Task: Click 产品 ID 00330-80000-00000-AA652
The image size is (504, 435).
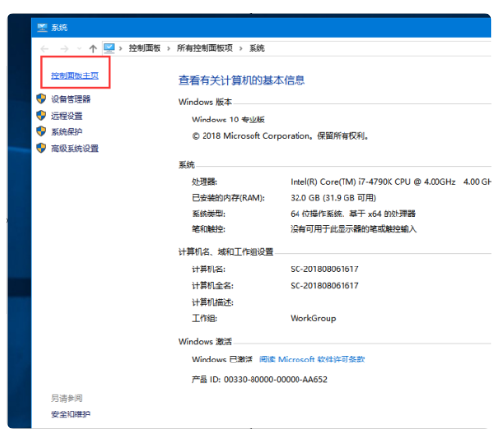Action: point(259,379)
